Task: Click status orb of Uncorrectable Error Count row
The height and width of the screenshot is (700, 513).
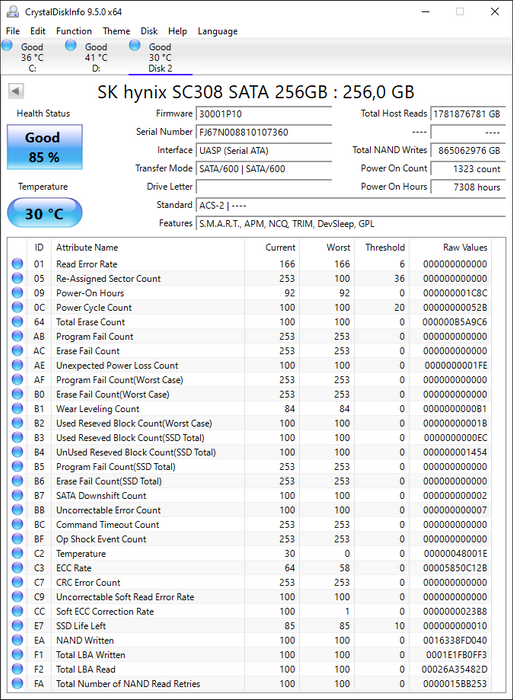Action: point(17,510)
